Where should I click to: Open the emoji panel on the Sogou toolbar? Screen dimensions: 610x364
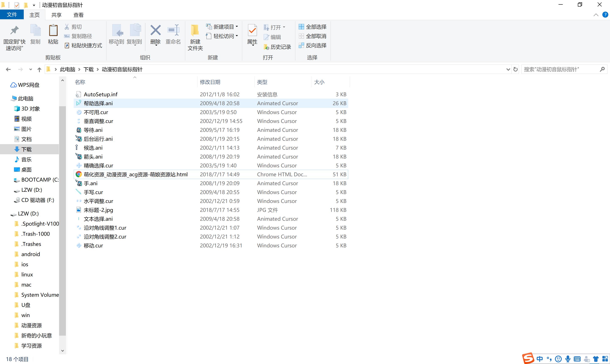tap(559, 359)
